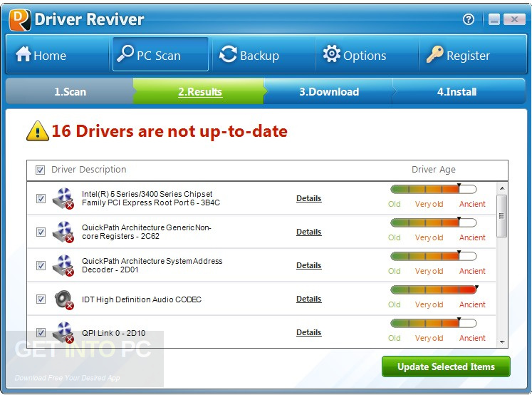This screenshot has width=532, height=395.
Task: Click the driver age bar for QPI Link 0
Action: [434, 323]
